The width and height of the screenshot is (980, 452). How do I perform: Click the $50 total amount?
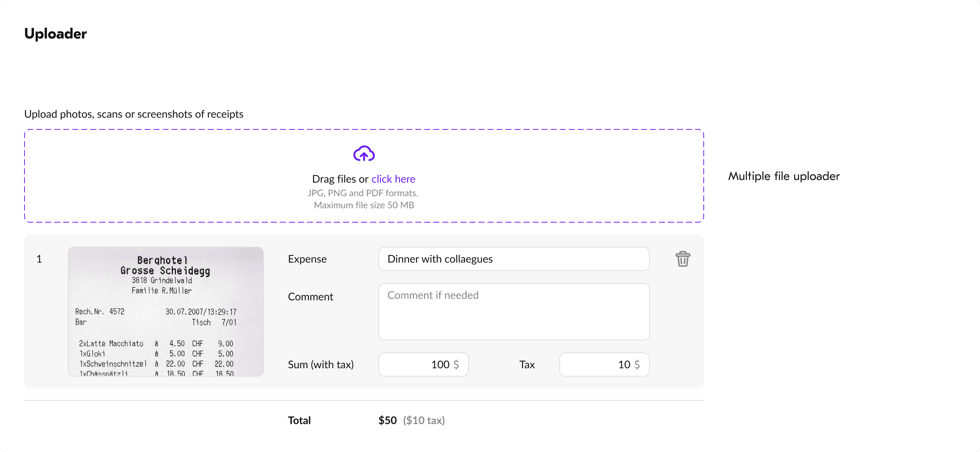387,420
